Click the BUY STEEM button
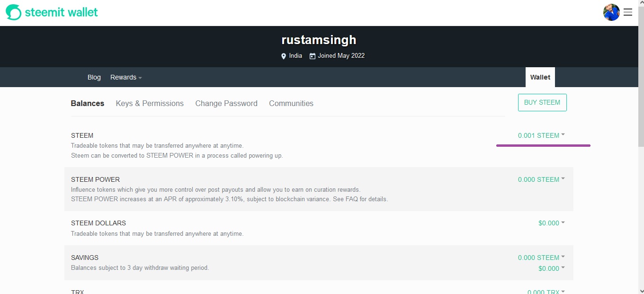This screenshot has height=294, width=644. click(x=542, y=102)
